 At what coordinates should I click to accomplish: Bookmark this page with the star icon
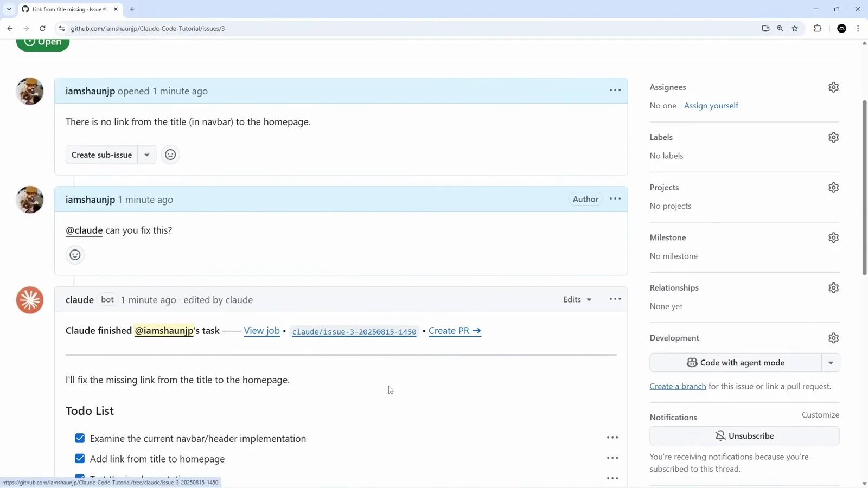[x=795, y=28]
